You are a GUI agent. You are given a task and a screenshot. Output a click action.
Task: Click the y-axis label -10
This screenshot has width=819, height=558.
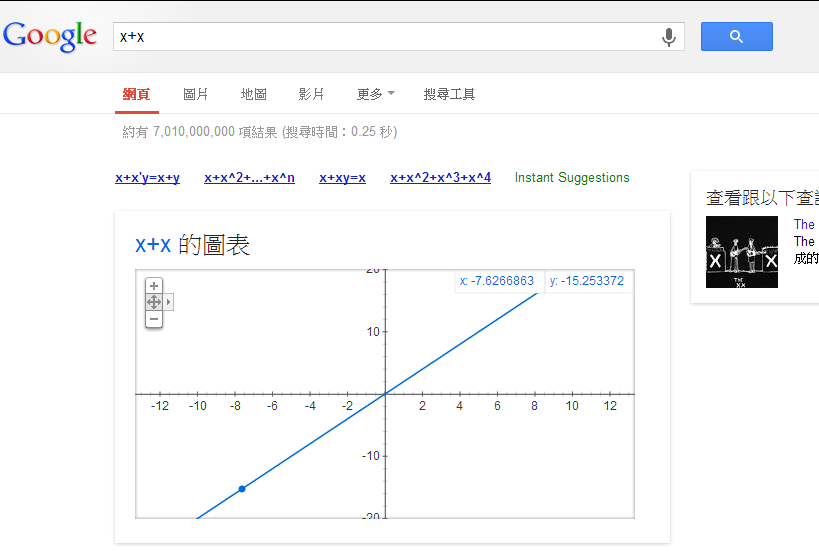(x=371, y=456)
